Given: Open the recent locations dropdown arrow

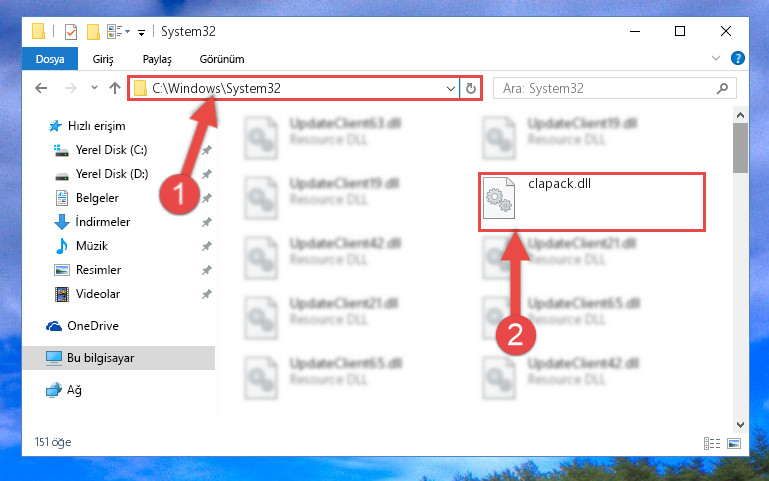Looking at the screenshot, I should coord(94,88).
